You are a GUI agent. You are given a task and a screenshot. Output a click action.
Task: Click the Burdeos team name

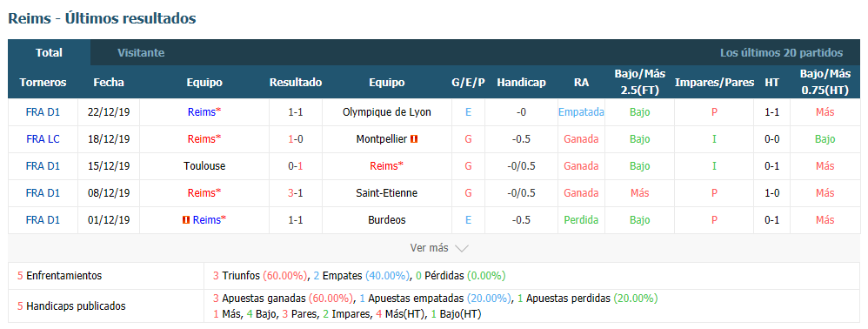[x=387, y=220]
